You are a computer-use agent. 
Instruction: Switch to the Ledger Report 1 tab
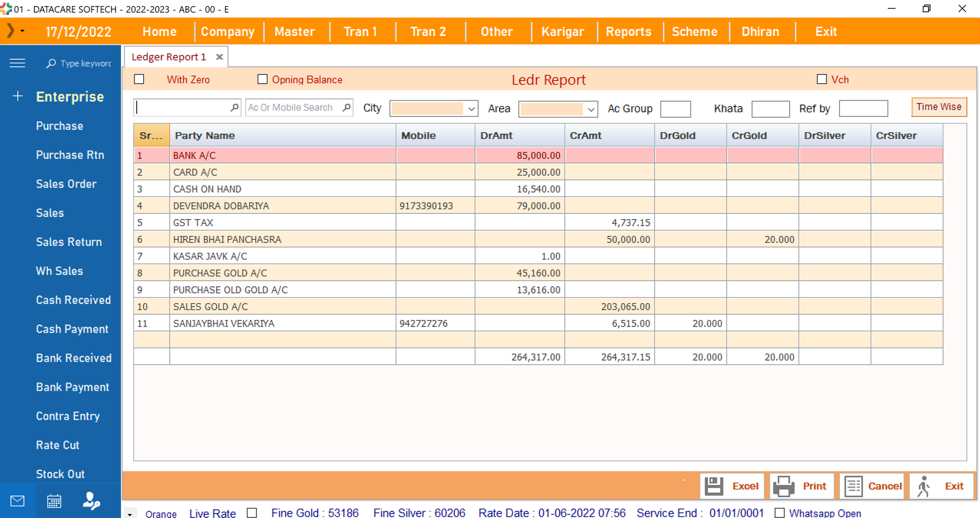pyautogui.click(x=169, y=57)
